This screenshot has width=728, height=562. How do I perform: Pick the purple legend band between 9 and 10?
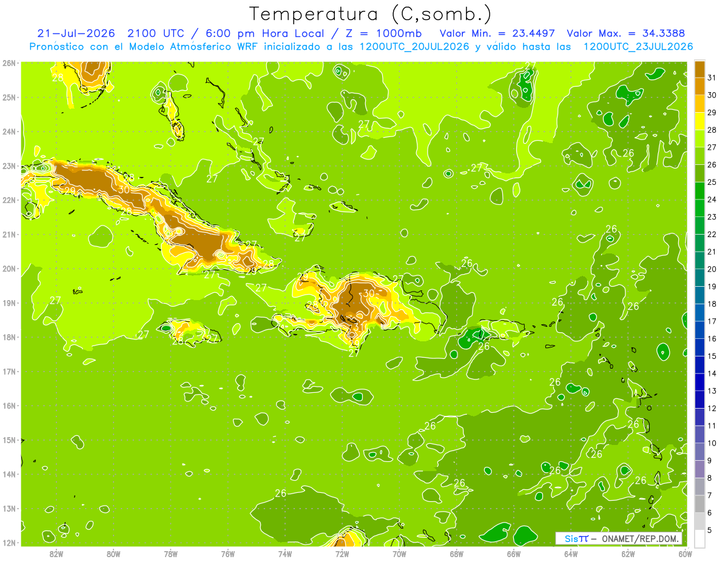tap(699, 452)
